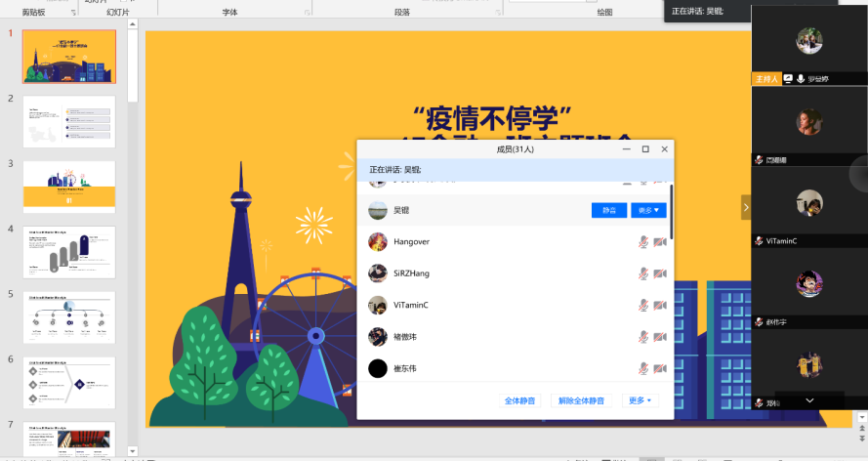Open the 字体 group dialog launcher
Screen dimensions: 868x461
(308, 12)
